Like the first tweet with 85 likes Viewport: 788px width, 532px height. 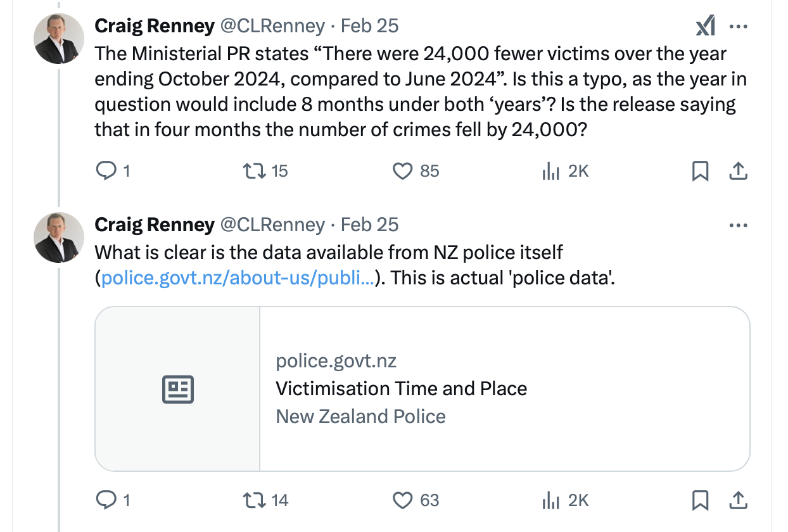point(403,171)
